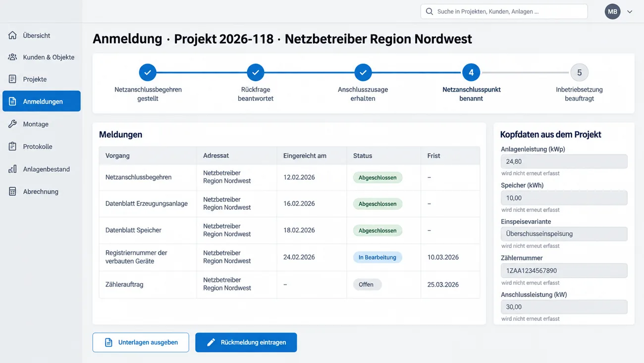
Task: Click the Anschlussleistung field showing 30,00
Action: [564, 307]
